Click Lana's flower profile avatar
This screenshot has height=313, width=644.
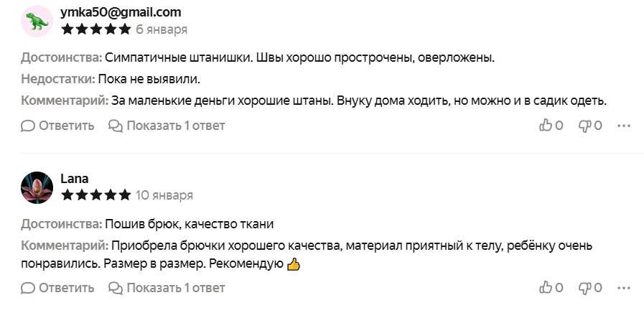37,187
